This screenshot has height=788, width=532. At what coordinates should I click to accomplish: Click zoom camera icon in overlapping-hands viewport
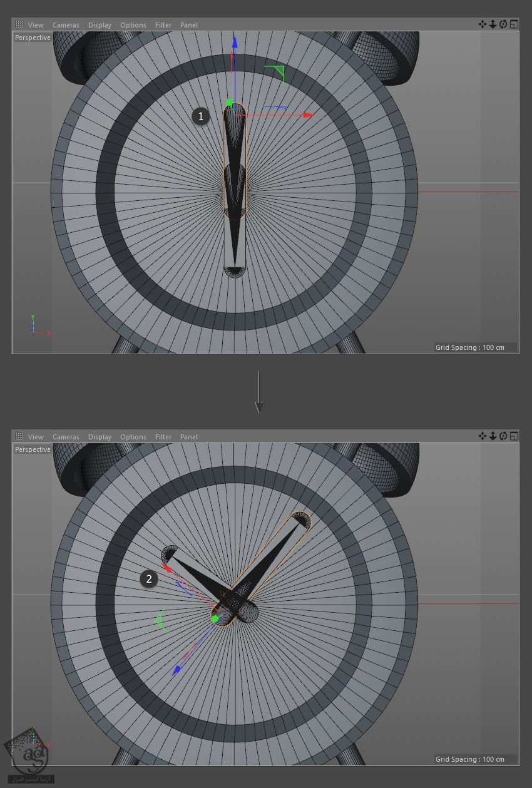tap(493, 24)
